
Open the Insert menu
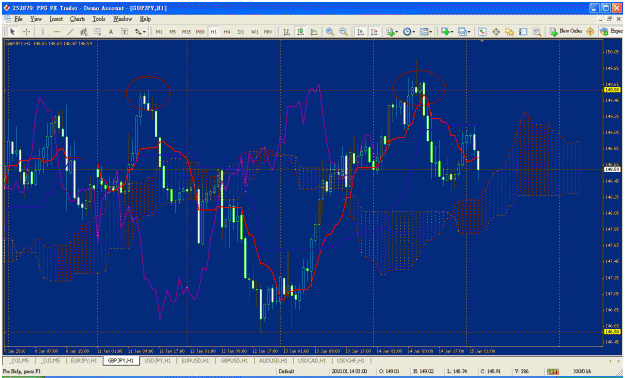(56, 19)
